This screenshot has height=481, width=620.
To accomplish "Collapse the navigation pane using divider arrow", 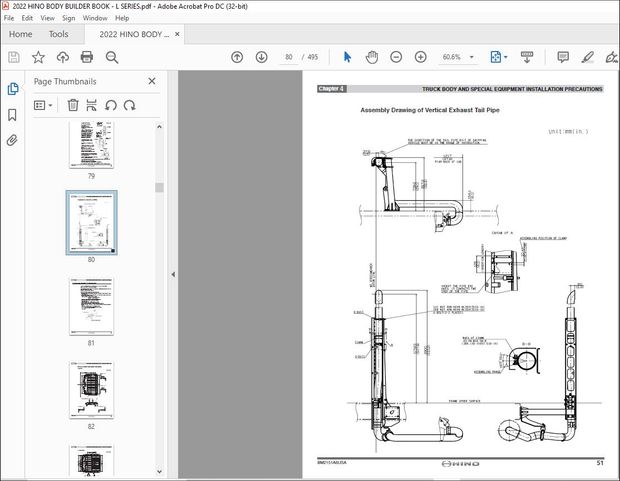I will pyautogui.click(x=172, y=275).
